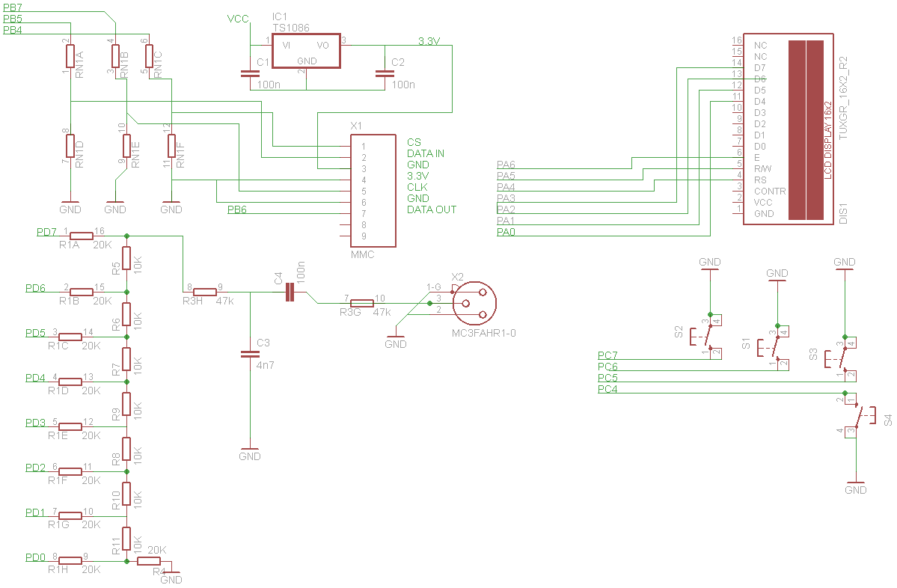Screen dimensions: 897x588
Task: Select resistor R3H 47k symbol
Action: (x=204, y=292)
